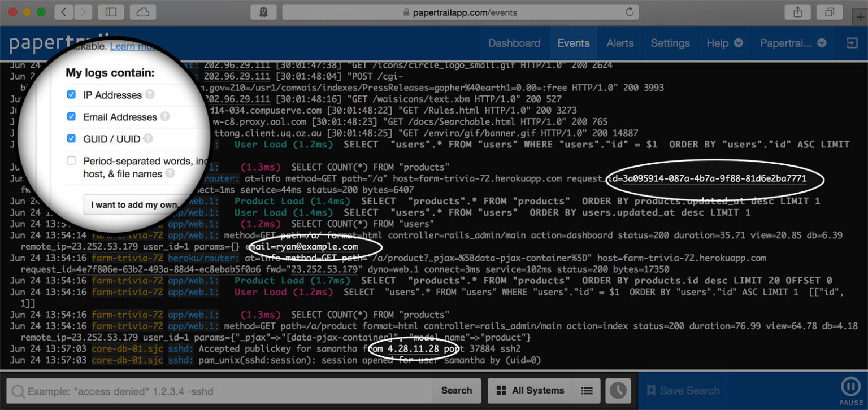Open the time seek clock icon

tap(618, 390)
